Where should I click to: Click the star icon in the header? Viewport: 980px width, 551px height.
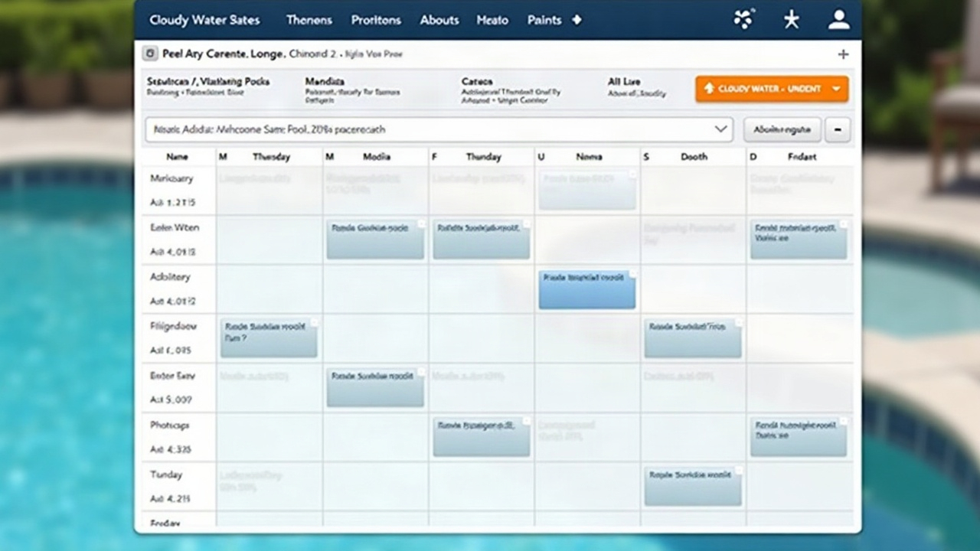coord(791,20)
